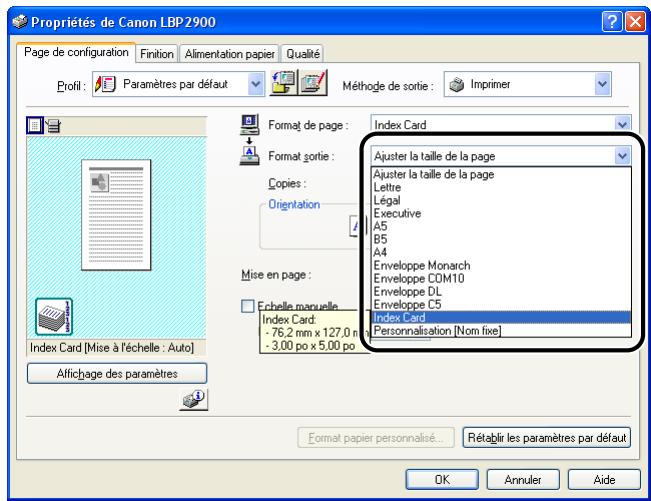Enable the Echelle manuelle checkbox
Image resolution: width=651 pixels, height=501 pixels.
[x=247, y=306]
